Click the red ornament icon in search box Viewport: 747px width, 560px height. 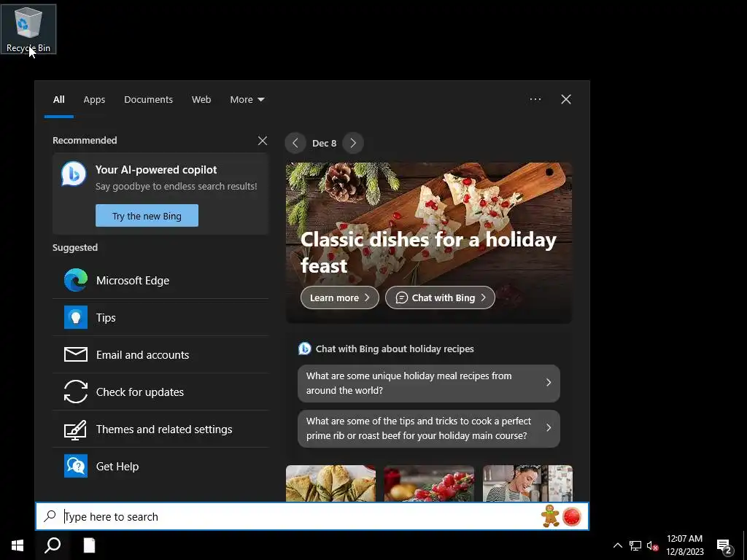click(572, 517)
